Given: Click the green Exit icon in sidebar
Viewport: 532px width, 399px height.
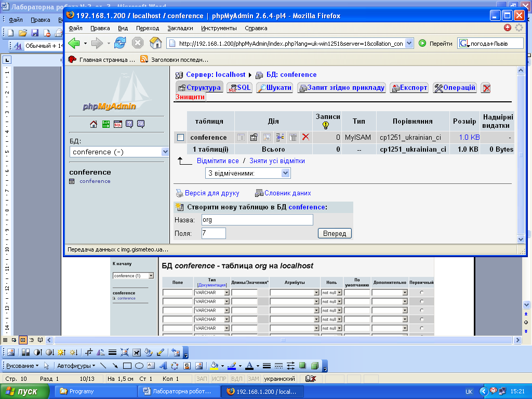Looking at the screenshot, I should click(106, 124).
